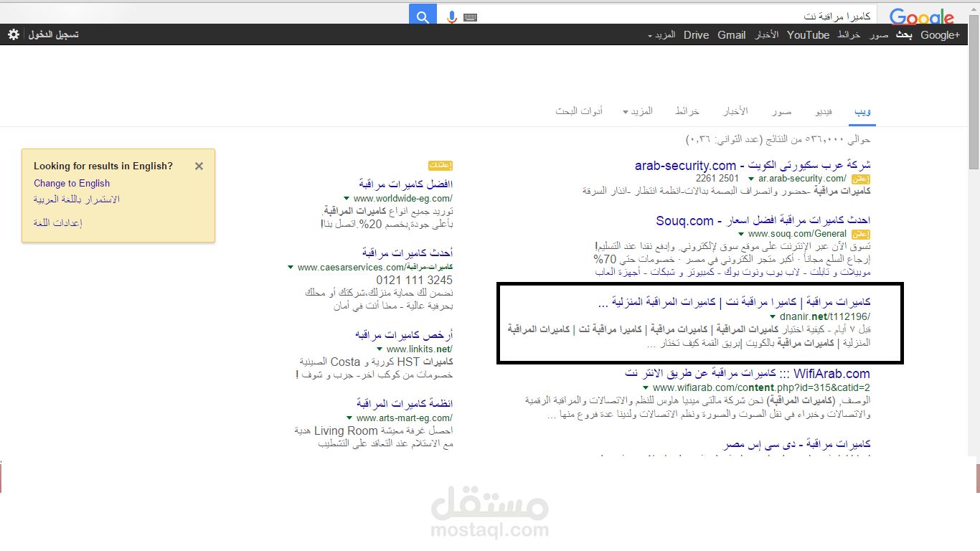The height and width of the screenshot is (551, 980).
Task: Select the صور results tab
Action: (x=781, y=112)
